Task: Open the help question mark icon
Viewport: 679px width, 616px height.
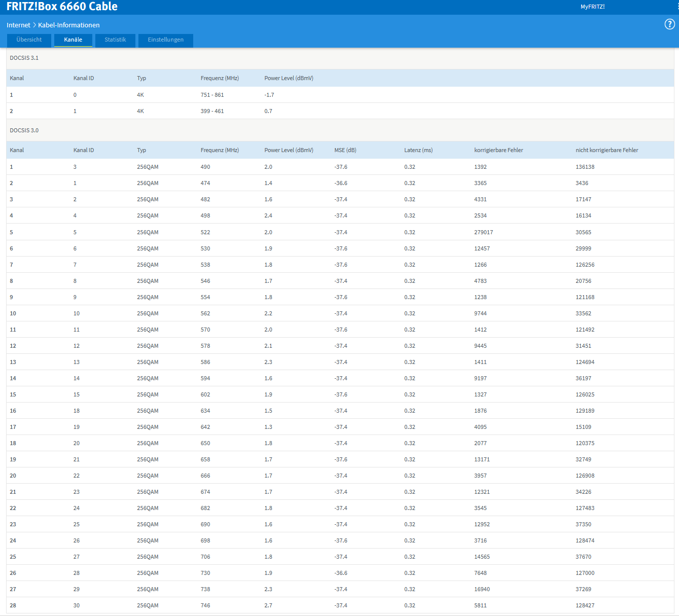Action: point(670,24)
